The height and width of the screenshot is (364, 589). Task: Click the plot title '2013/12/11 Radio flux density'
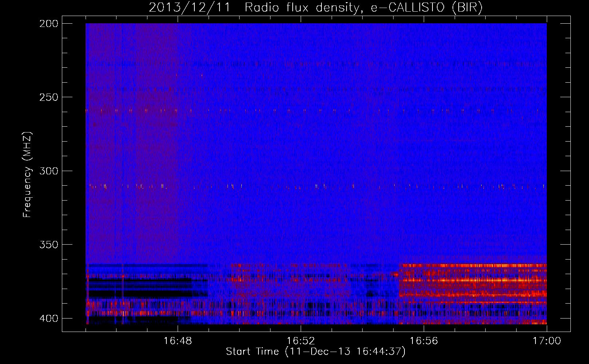(x=316, y=8)
